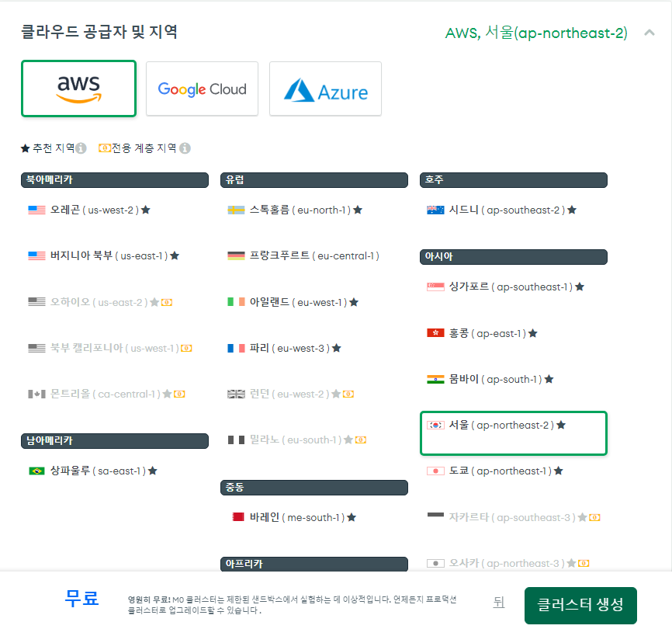
Task: Click the Canadian flag beside 몬트리올
Action: pyautogui.click(x=36, y=394)
